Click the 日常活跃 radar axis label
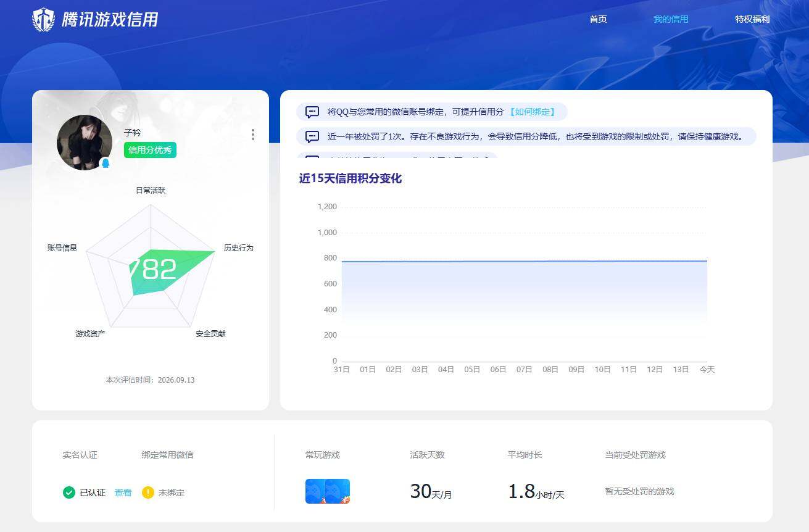The image size is (809, 532). (151, 190)
